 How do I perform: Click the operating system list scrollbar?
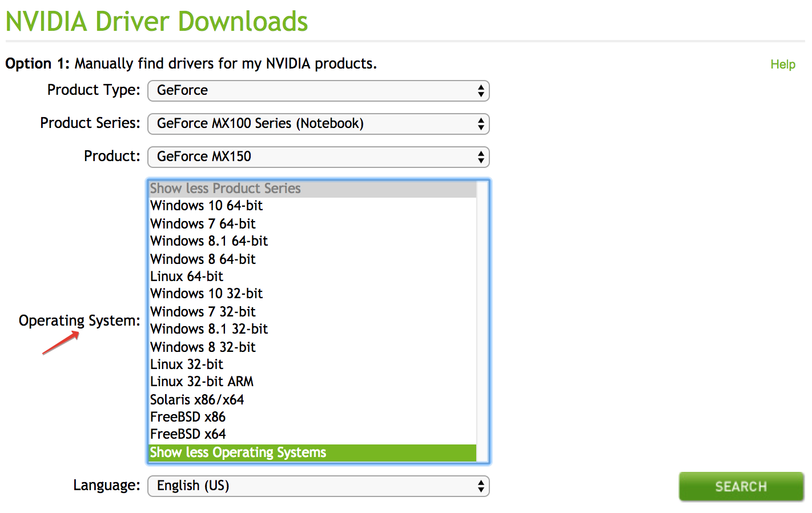click(x=483, y=321)
